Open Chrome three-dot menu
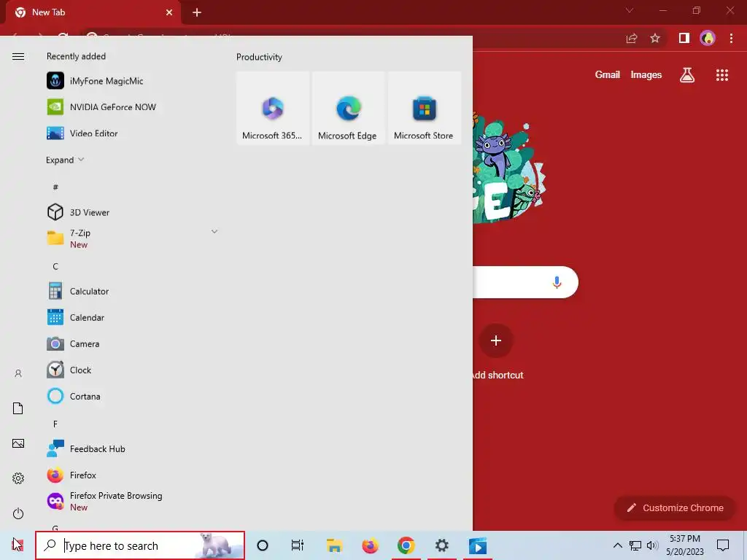The height and width of the screenshot is (560, 747). [731, 38]
